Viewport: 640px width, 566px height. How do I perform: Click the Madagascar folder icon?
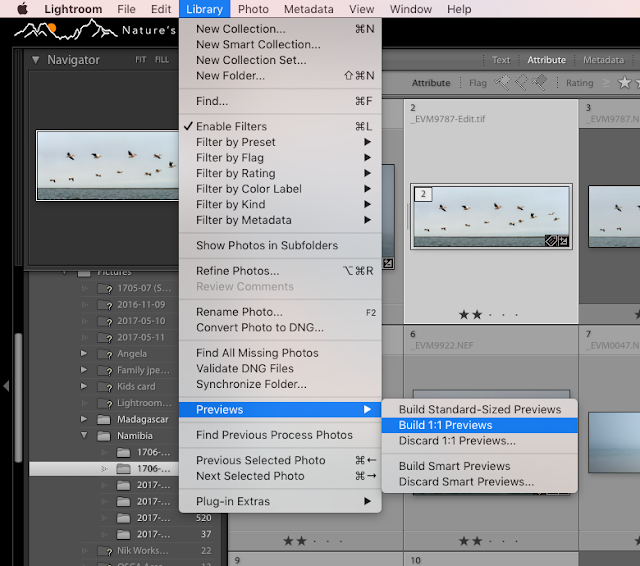tap(104, 419)
